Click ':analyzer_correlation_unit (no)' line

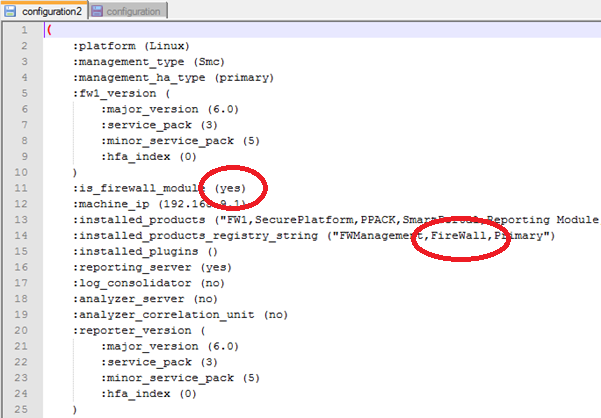tap(180, 315)
